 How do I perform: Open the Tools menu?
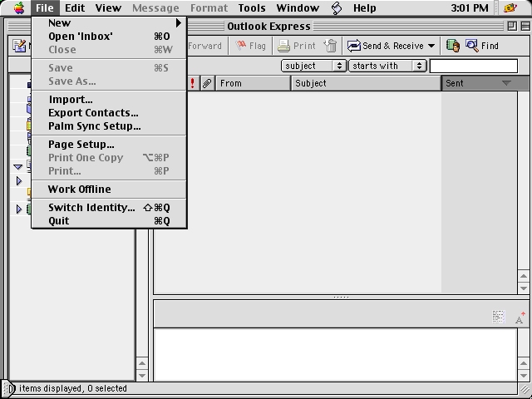click(252, 7)
